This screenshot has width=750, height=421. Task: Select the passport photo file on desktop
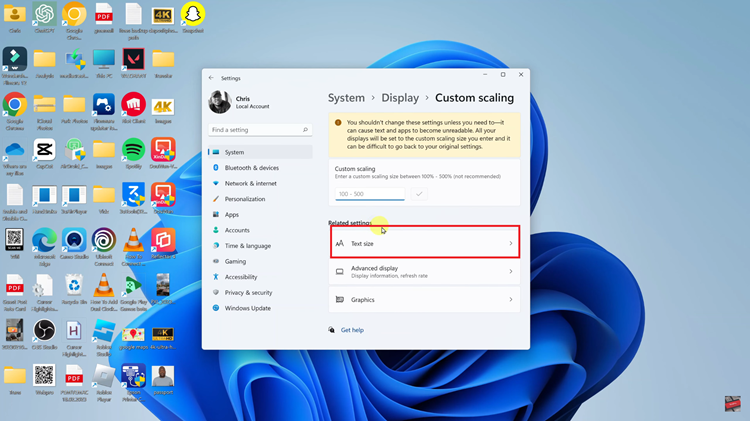pos(163,380)
